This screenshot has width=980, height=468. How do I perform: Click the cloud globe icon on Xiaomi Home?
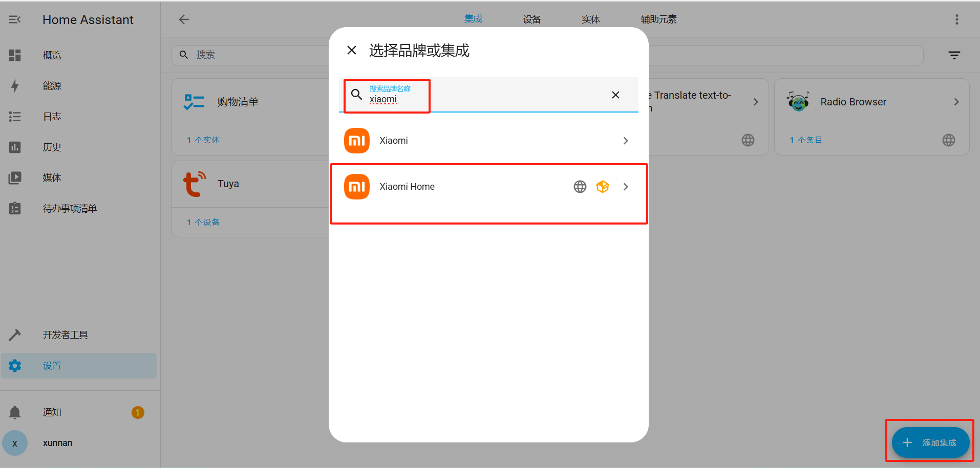click(x=580, y=187)
